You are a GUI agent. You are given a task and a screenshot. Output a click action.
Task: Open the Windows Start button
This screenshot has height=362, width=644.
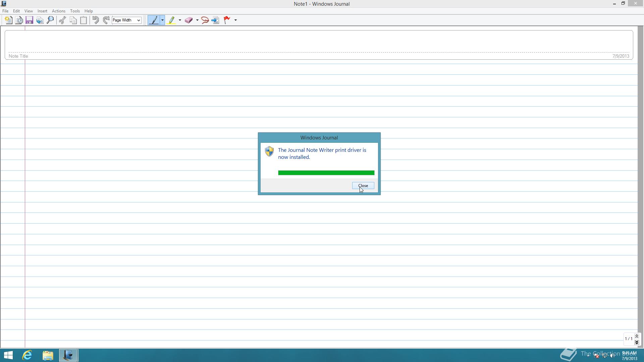(x=8, y=355)
